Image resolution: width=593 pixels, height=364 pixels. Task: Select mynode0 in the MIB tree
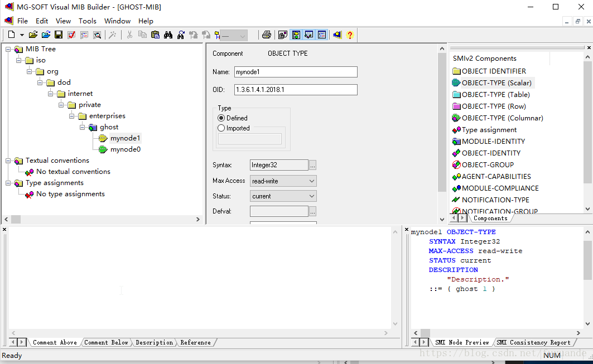coord(125,149)
